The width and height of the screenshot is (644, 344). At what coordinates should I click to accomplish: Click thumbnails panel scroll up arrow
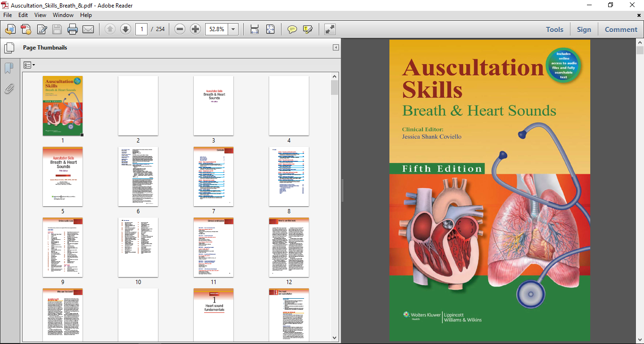tap(335, 76)
